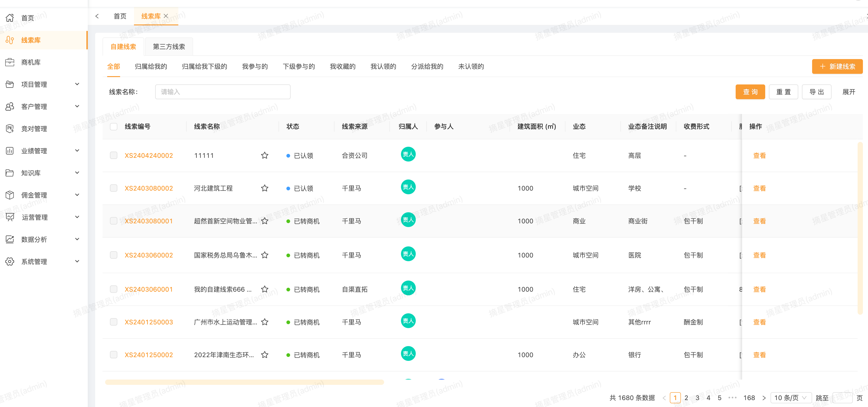The width and height of the screenshot is (868, 407).
Task: Click the 系统管理 gear icon
Action: (x=10, y=261)
